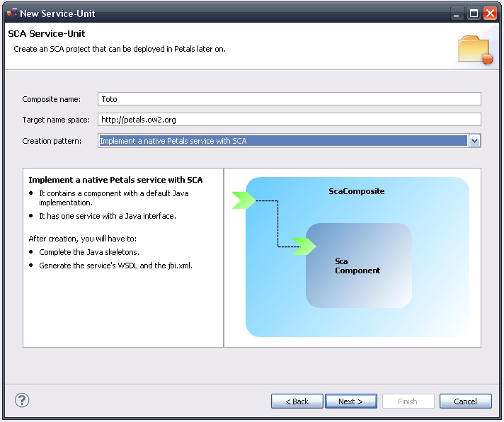Close the dialog with the red X

pyautogui.click(x=490, y=13)
